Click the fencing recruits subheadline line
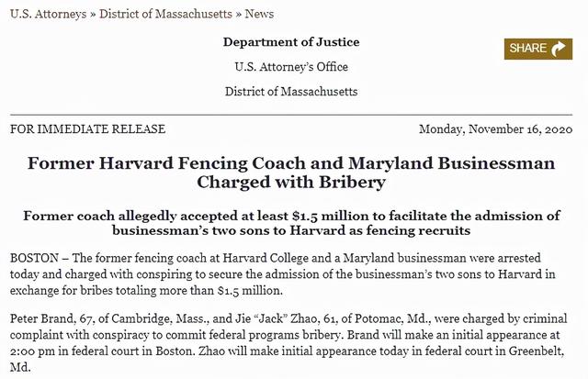The width and height of the screenshot is (588, 379). [291, 230]
